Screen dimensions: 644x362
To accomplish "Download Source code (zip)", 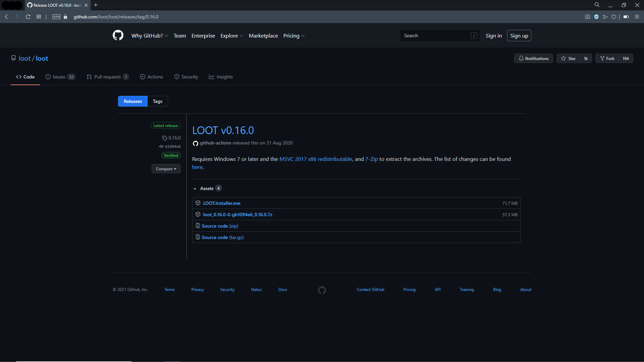I will coord(220,226).
